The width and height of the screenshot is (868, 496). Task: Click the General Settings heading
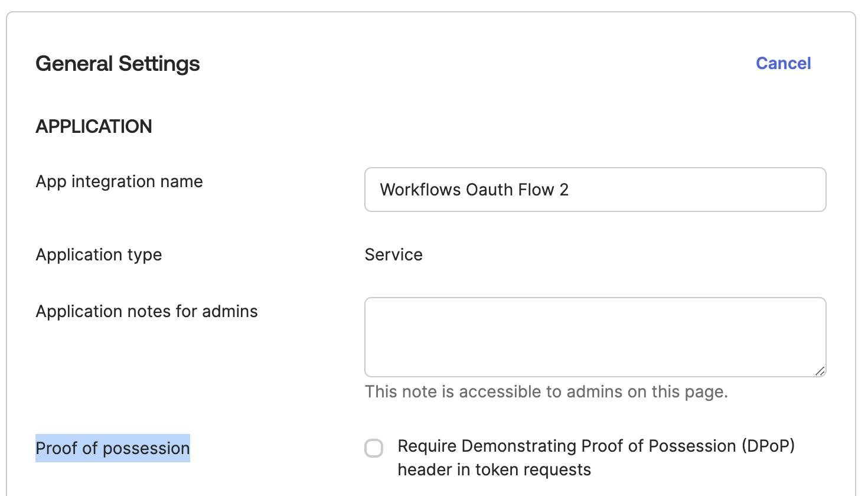(118, 64)
